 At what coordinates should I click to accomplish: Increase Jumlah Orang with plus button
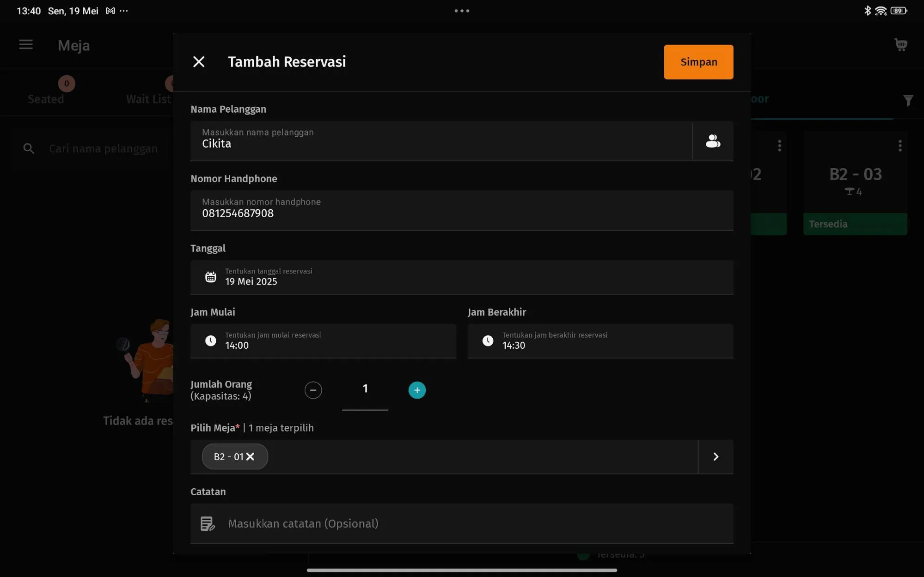pyautogui.click(x=417, y=390)
